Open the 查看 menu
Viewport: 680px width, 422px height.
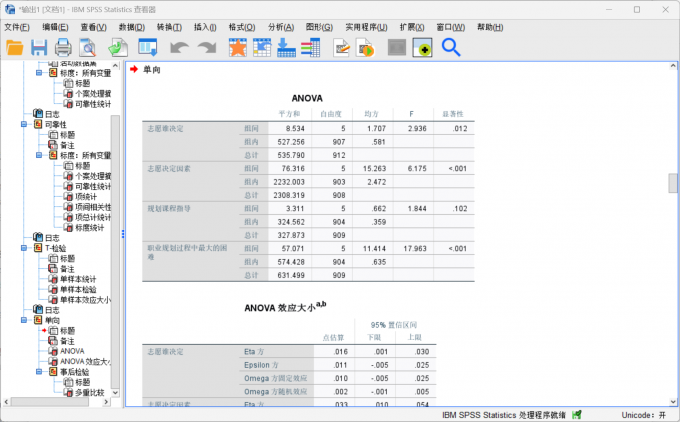(93, 27)
